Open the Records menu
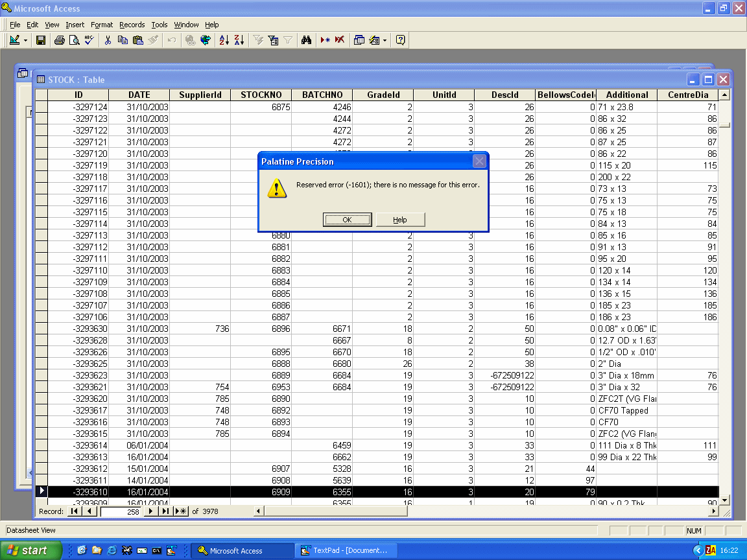747x560 pixels. pyautogui.click(x=132, y=25)
